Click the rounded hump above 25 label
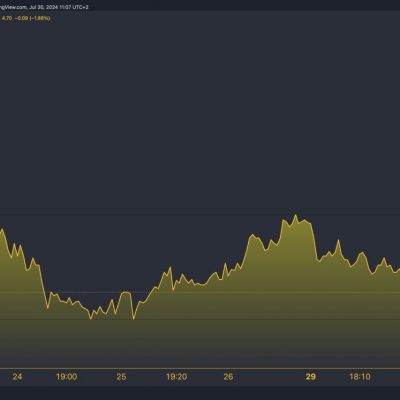 126,292
